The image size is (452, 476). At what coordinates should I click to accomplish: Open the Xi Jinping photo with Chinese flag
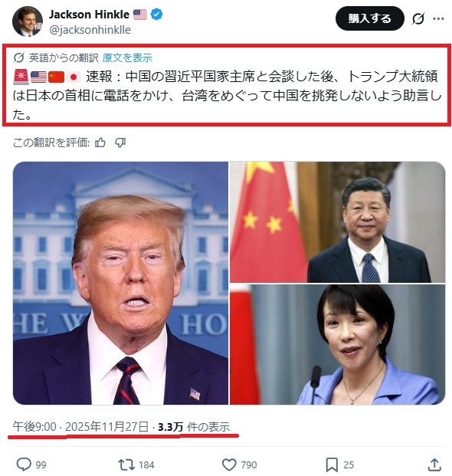[338, 222]
